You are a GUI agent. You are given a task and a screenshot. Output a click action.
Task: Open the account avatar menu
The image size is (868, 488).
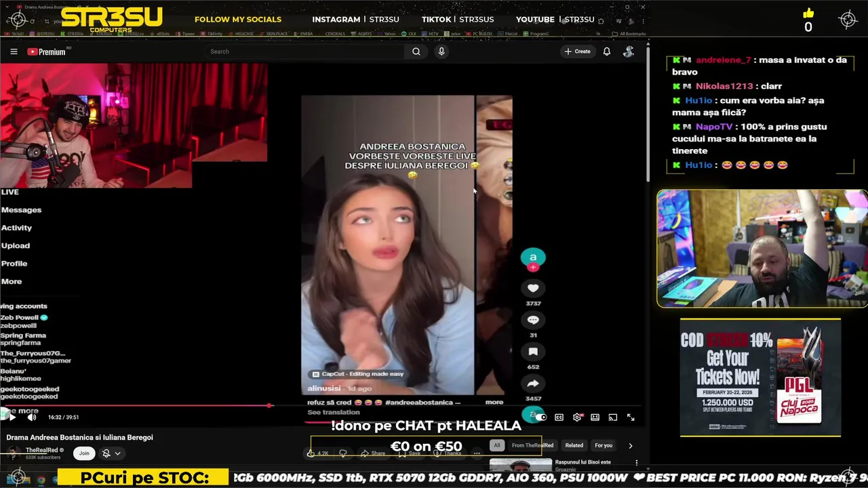[x=629, y=52]
